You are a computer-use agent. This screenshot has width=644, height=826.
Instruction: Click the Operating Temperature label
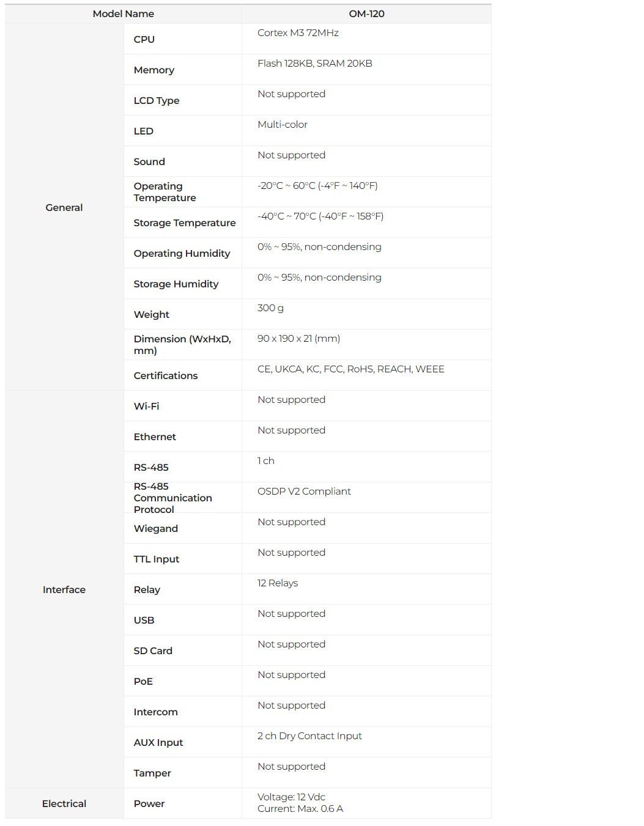165,192
